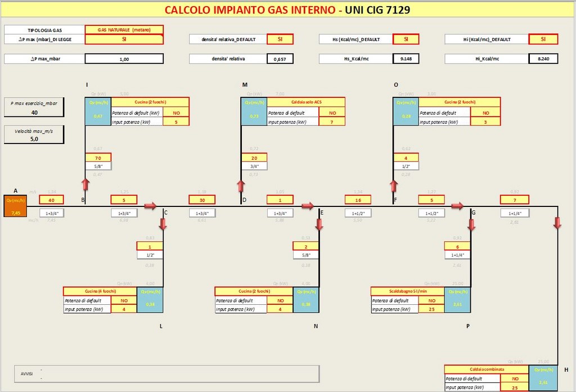Click the red right arrow before node C
Image resolution: width=576 pixels, height=392 pixels.
(x=150, y=206)
